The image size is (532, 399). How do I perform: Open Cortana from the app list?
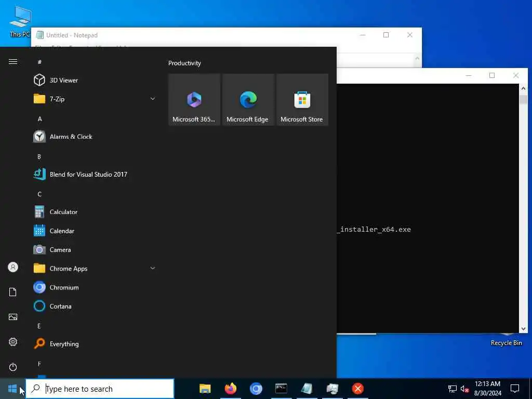(95, 306)
